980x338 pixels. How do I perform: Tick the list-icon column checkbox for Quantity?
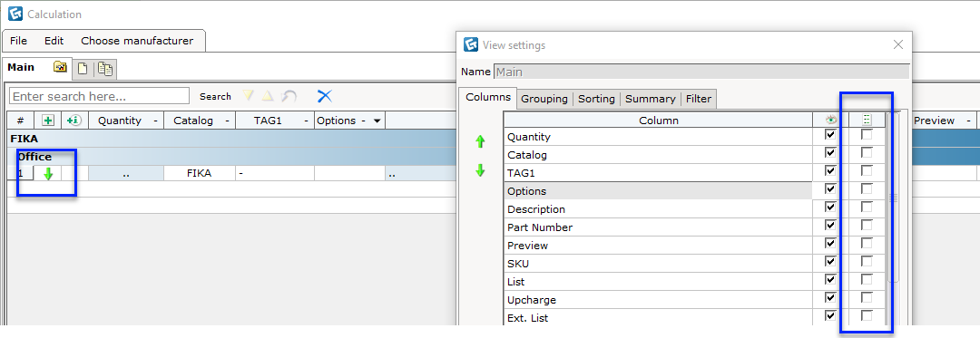(x=867, y=135)
